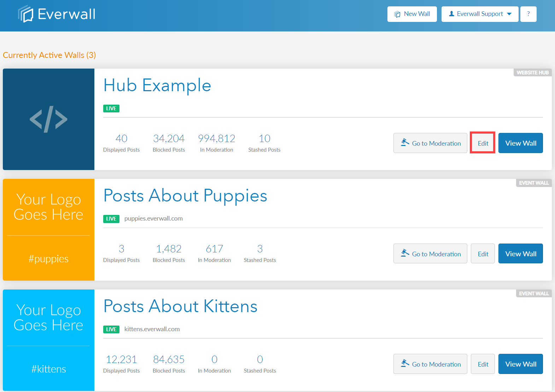Open the kittens.everwall.com link
This screenshot has height=392, width=555.
tap(152, 329)
